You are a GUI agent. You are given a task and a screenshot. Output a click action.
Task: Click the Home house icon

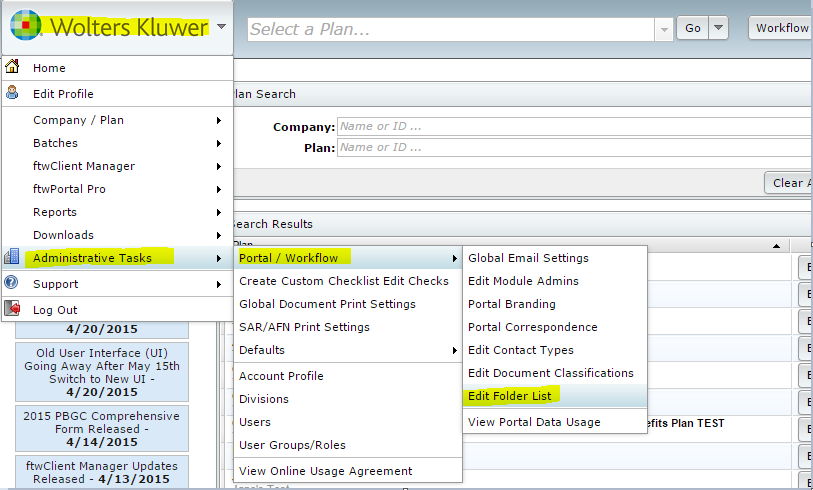pos(12,66)
